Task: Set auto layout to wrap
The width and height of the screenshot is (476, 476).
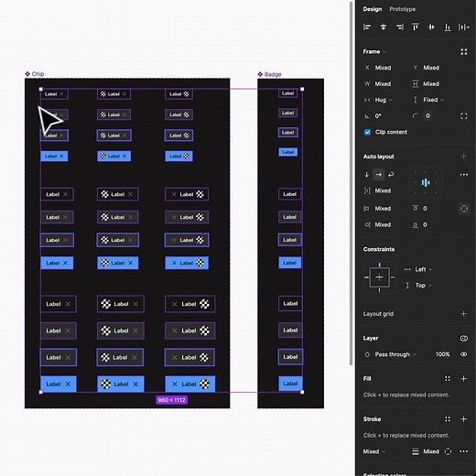Action: coord(391,175)
